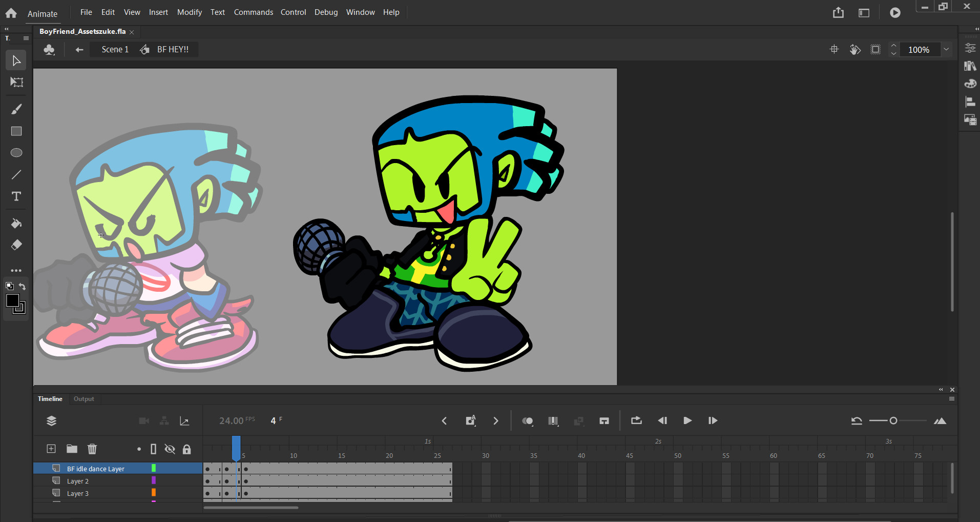The width and height of the screenshot is (980, 522).
Task: Open the more tools ellipsis
Action: (x=16, y=270)
